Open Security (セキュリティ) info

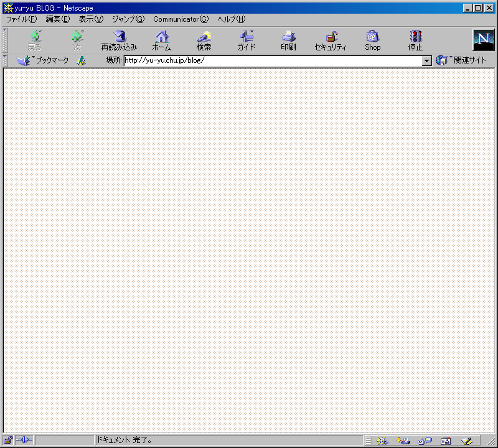point(331,40)
